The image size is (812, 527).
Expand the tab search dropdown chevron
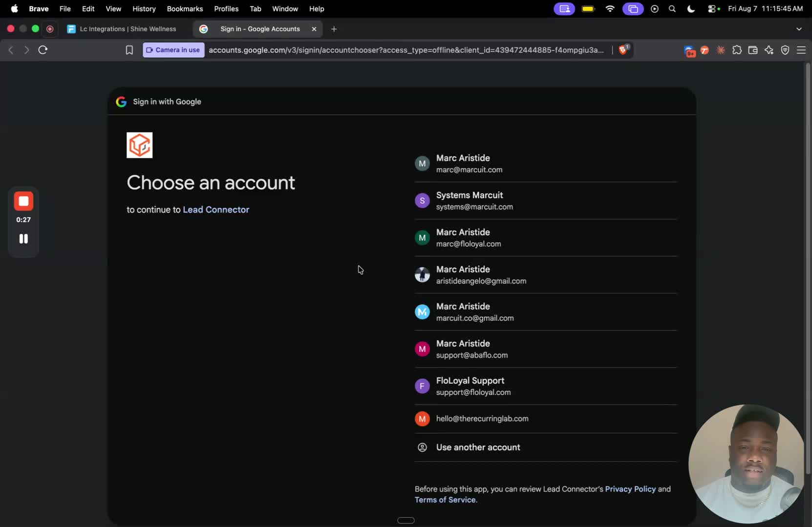(x=799, y=29)
